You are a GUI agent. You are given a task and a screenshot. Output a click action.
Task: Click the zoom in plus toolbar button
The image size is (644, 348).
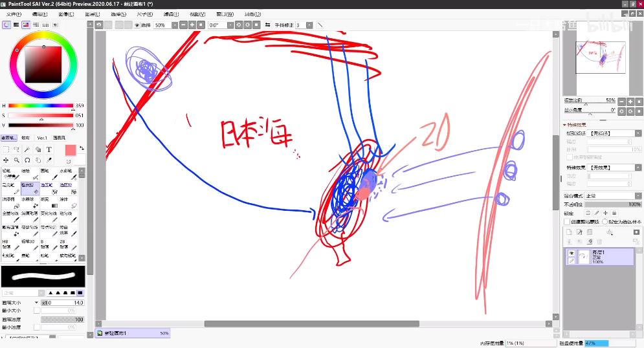(x=192, y=25)
